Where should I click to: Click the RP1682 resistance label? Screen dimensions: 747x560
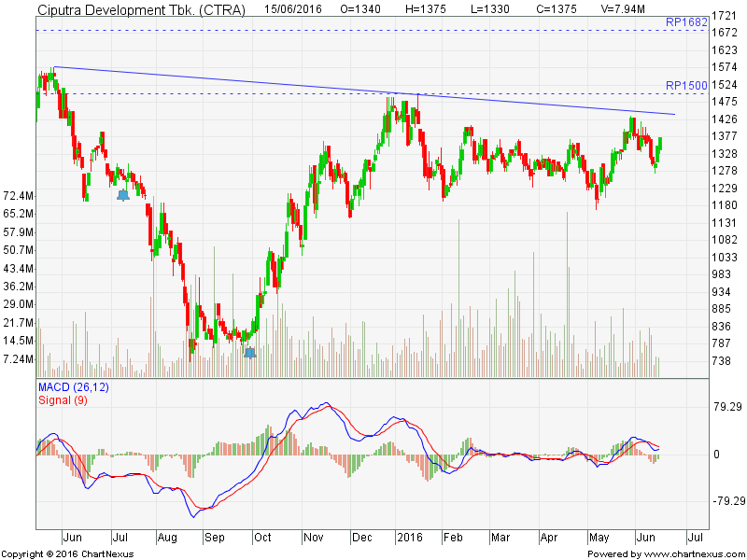click(686, 22)
